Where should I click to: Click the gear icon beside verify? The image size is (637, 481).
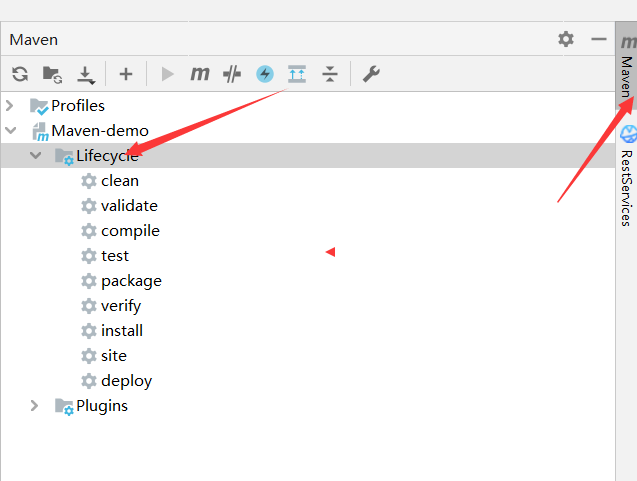pos(89,306)
